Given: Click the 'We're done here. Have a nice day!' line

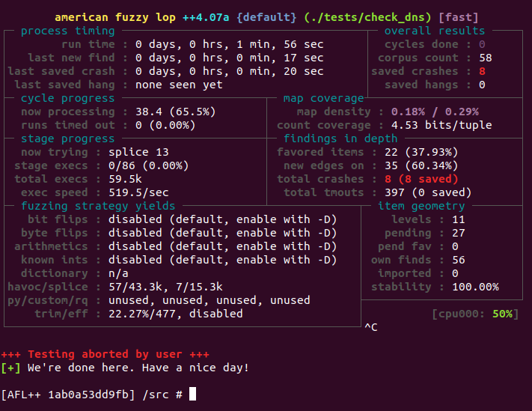Looking at the screenshot, I should 138,368.
